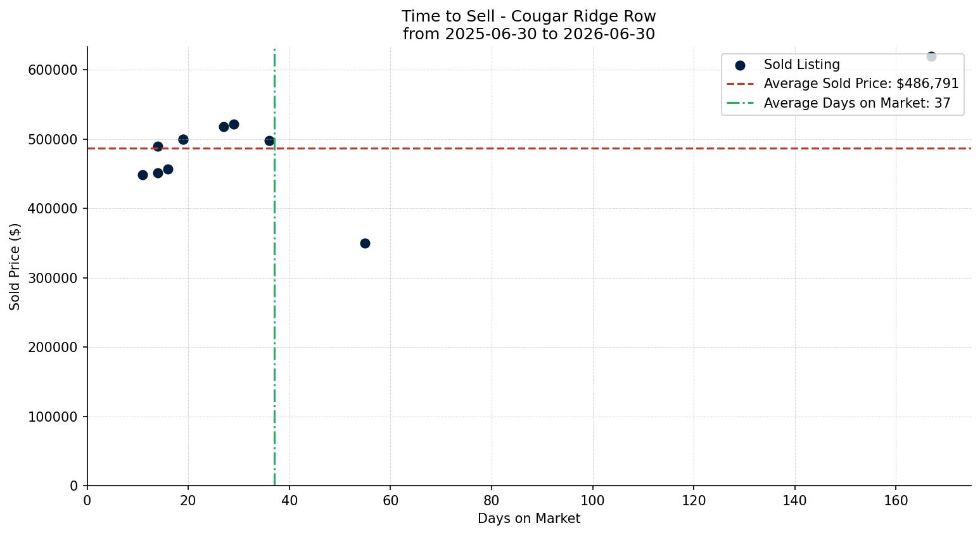Click the Days on Market axis label
This screenshot has height=535, width=980.
[529, 519]
